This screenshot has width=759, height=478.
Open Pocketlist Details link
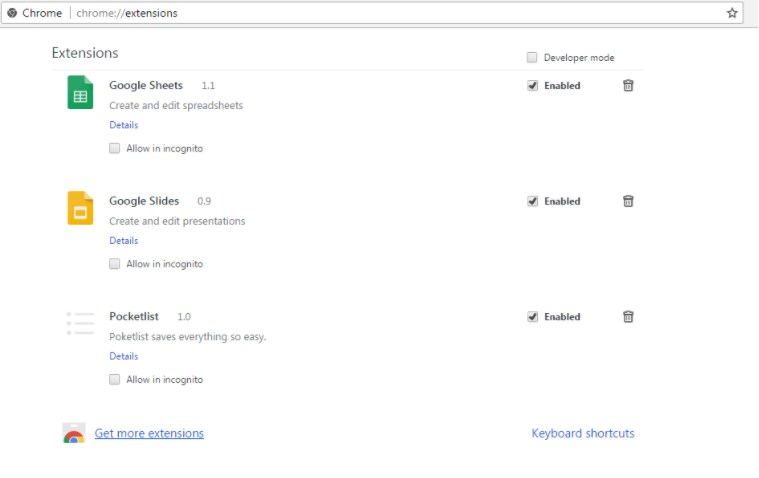pos(123,356)
